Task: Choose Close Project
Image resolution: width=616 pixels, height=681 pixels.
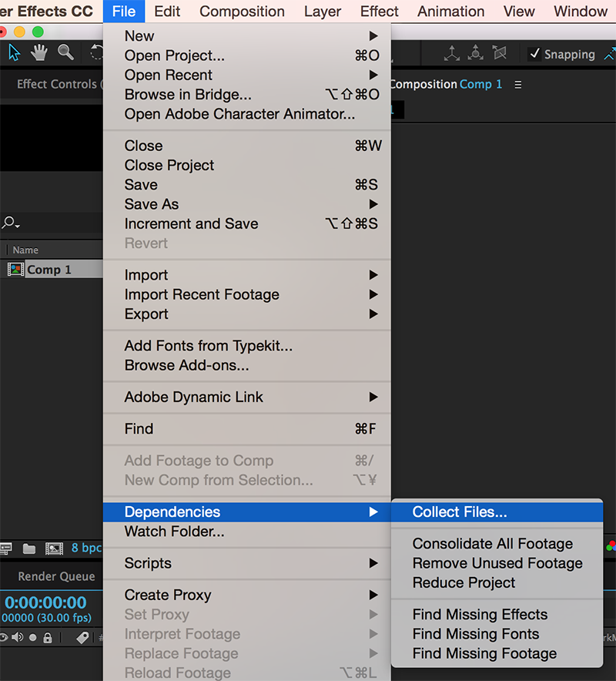Action: (x=247, y=166)
